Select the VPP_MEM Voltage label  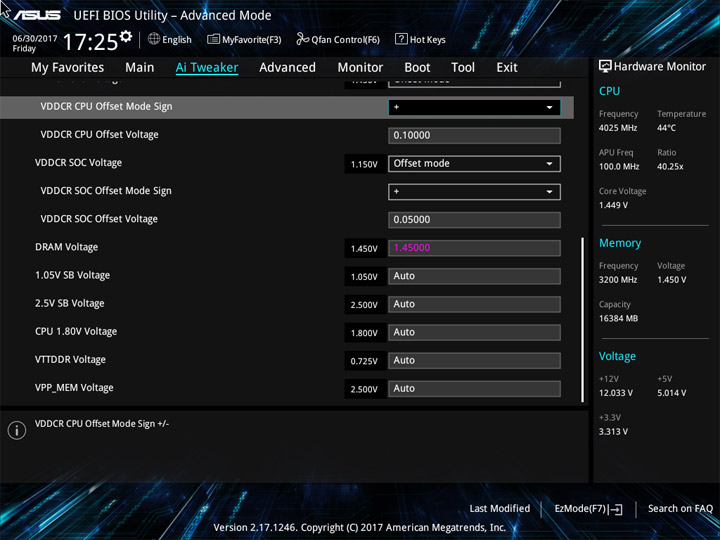(74, 388)
